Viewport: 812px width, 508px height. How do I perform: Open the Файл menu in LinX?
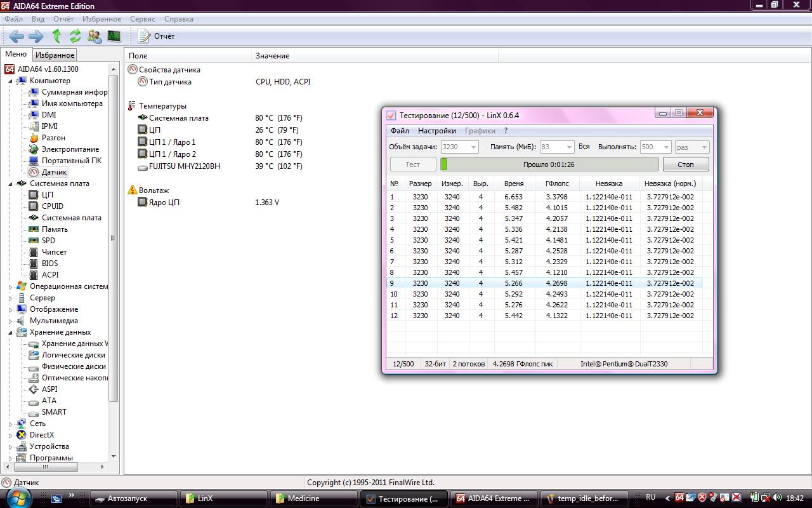400,131
